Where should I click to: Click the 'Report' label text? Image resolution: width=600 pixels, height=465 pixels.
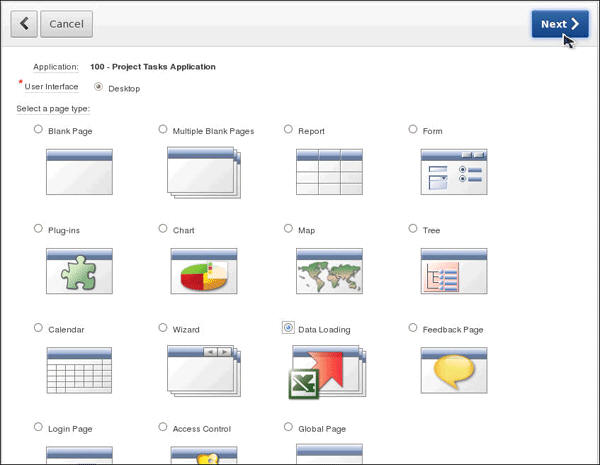(311, 131)
